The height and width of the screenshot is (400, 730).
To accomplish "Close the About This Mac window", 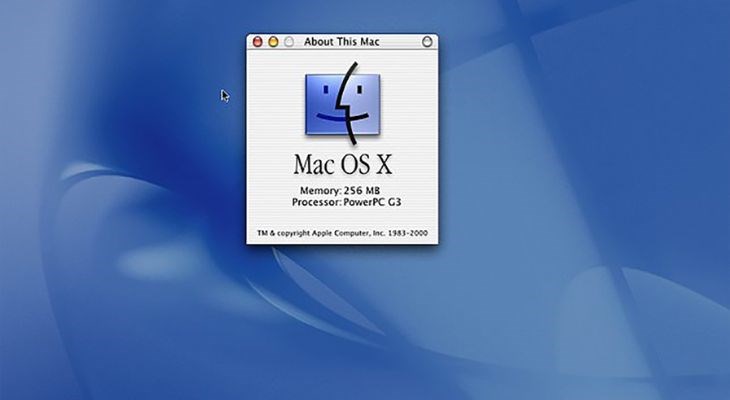I will point(257,42).
